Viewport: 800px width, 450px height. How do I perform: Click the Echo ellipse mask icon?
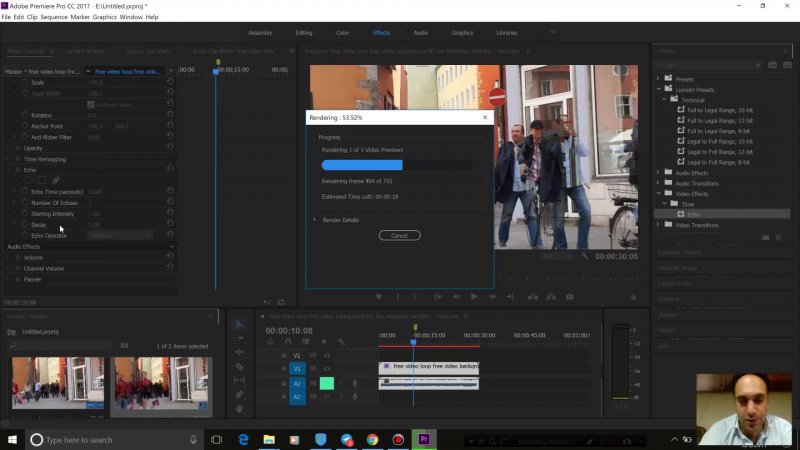[x=28, y=180]
